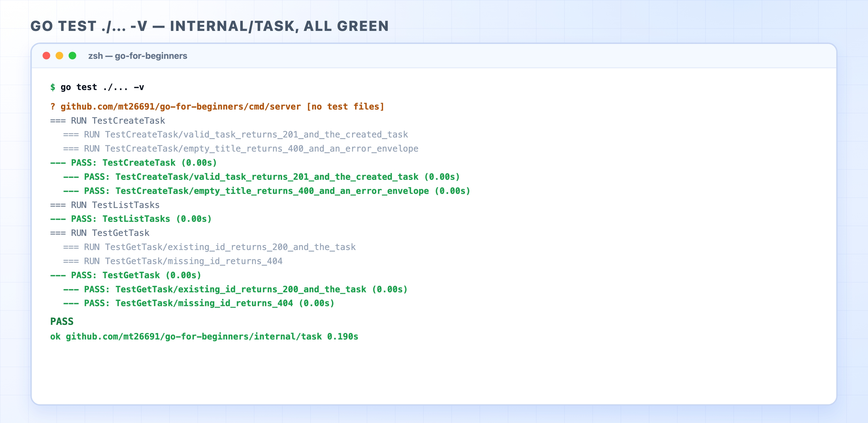The image size is (868, 423).
Task: Click the red close window dot
Action: pos(46,56)
